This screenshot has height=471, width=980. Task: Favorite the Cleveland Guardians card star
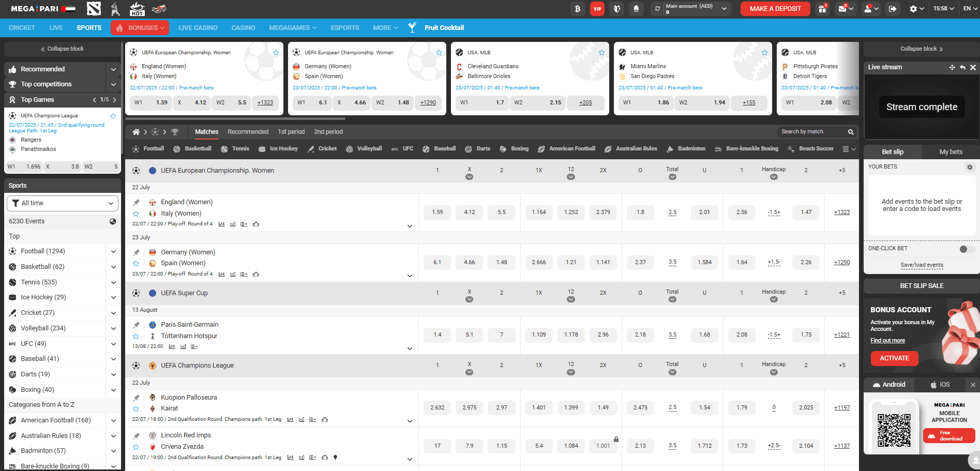(x=601, y=53)
